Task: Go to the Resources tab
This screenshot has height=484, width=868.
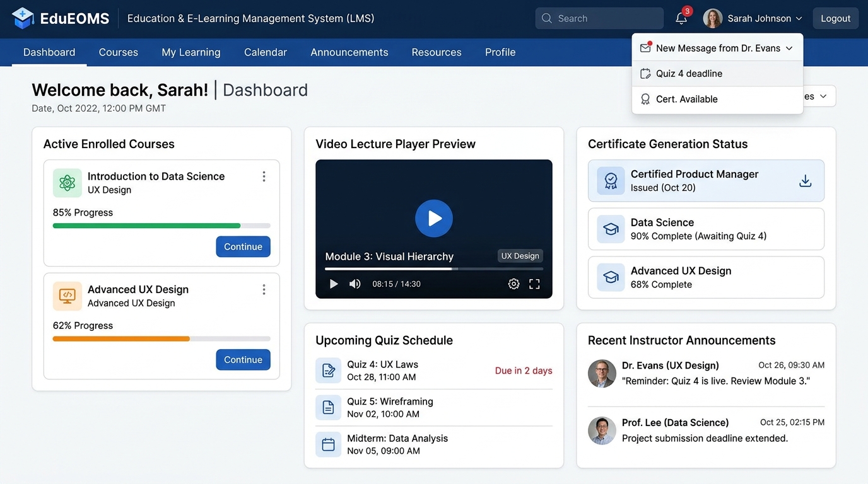Action: tap(437, 52)
